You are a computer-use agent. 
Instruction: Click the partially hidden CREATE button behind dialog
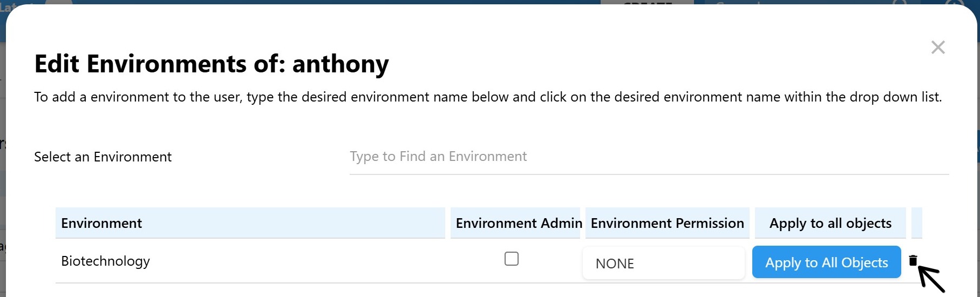pyautogui.click(x=646, y=2)
